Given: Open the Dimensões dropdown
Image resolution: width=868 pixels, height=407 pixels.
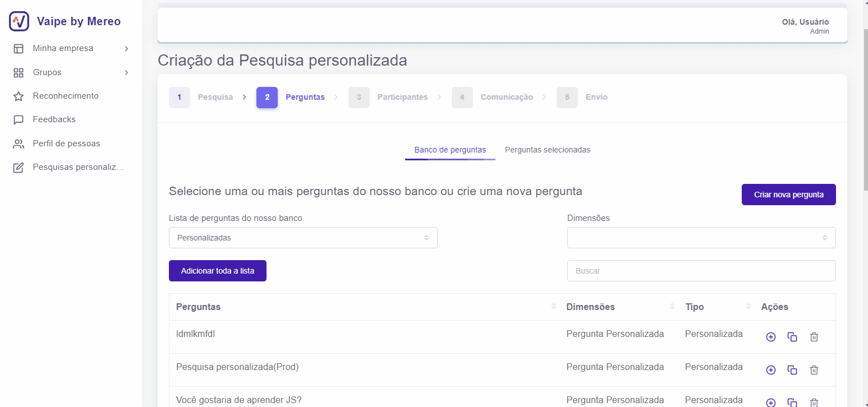Looking at the screenshot, I should (701, 237).
